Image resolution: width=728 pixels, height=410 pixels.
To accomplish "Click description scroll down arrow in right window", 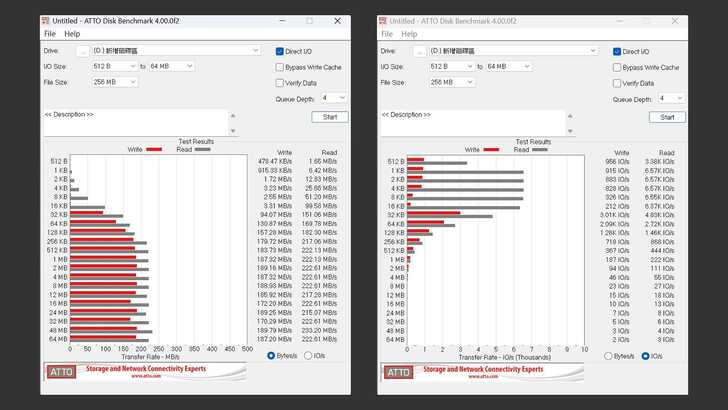I will [x=570, y=131].
